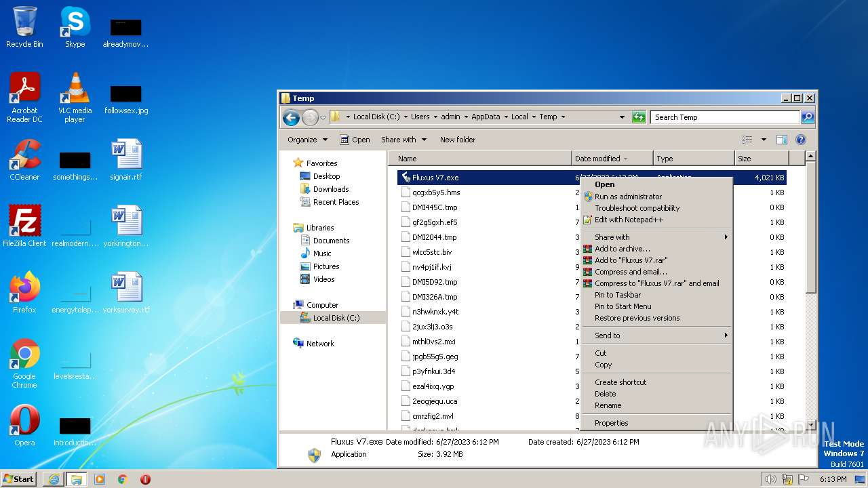Open Share with toolbar dropdown

(x=404, y=140)
